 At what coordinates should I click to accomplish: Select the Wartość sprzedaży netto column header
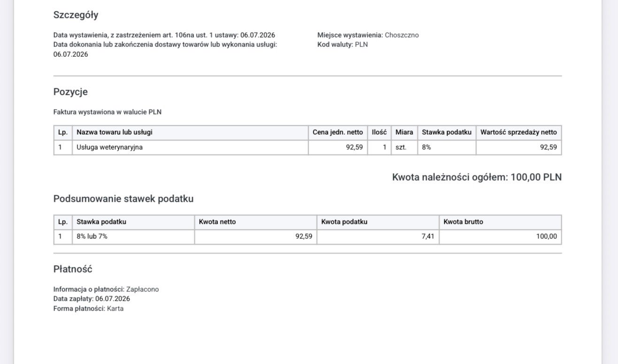518,132
